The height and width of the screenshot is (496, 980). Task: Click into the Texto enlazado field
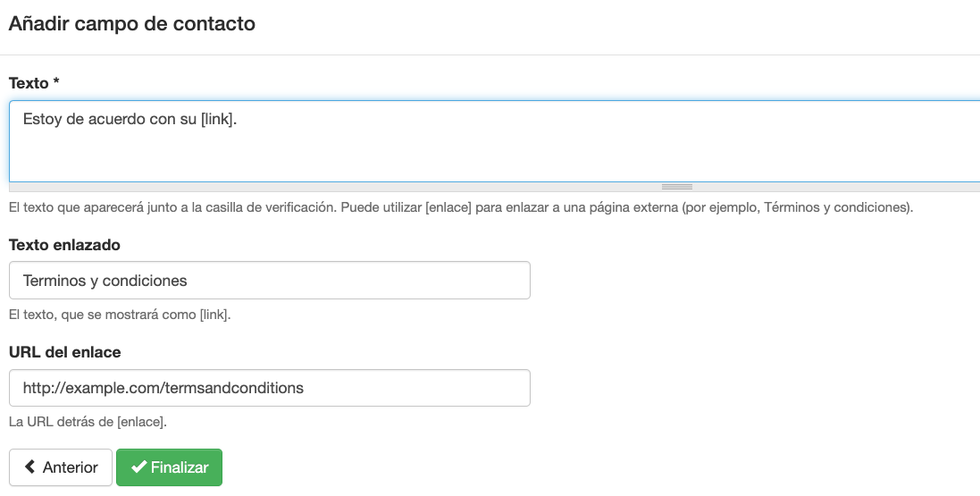(269, 281)
